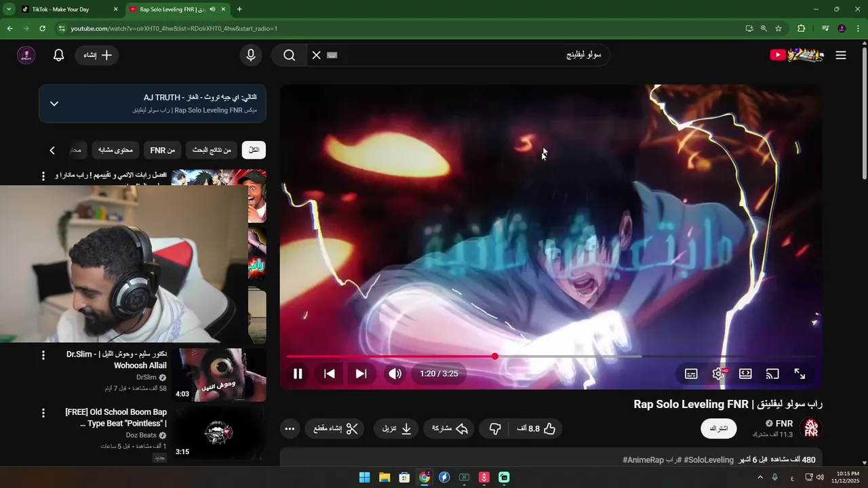Expand the playlist panel chevron
Viewport: 868px width, 488px height.
[x=54, y=104]
